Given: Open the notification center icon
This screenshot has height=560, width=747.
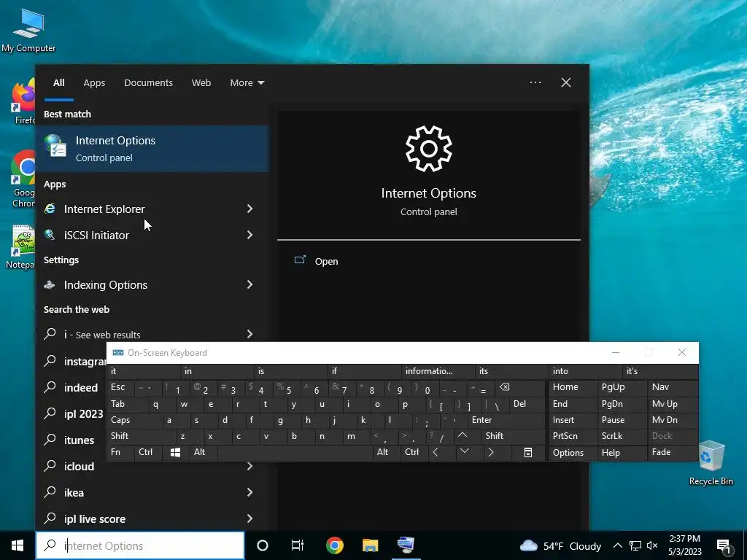Looking at the screenshot, I should click(x=724, y=546).
